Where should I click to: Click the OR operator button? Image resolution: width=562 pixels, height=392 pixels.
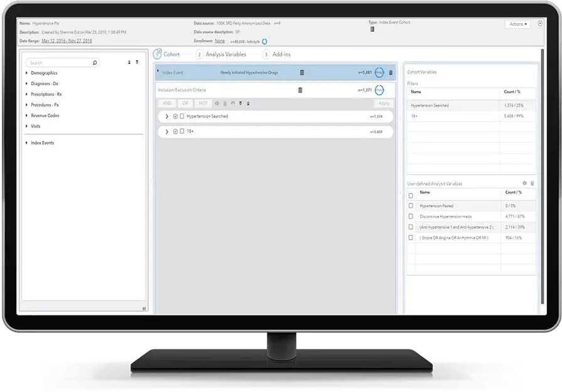[185, 103]
